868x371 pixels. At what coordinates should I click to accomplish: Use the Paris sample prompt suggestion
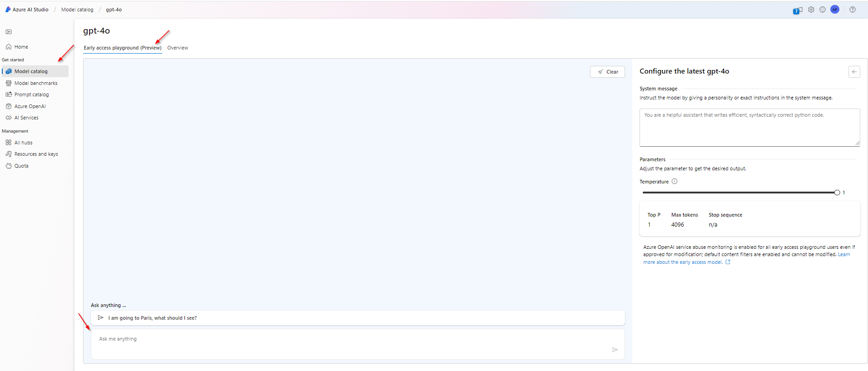(x=358, y=318)
